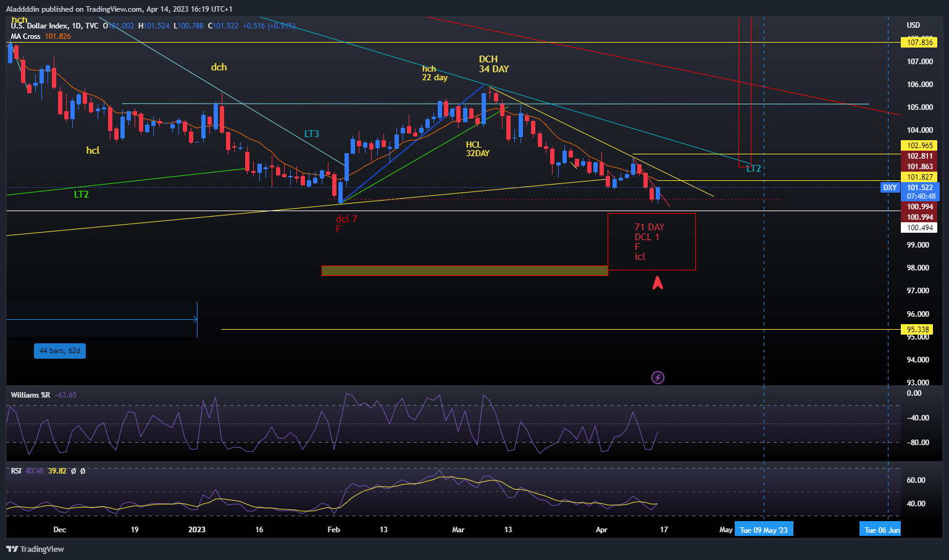Click the DXY symbol tag

[x=890, y=188]
